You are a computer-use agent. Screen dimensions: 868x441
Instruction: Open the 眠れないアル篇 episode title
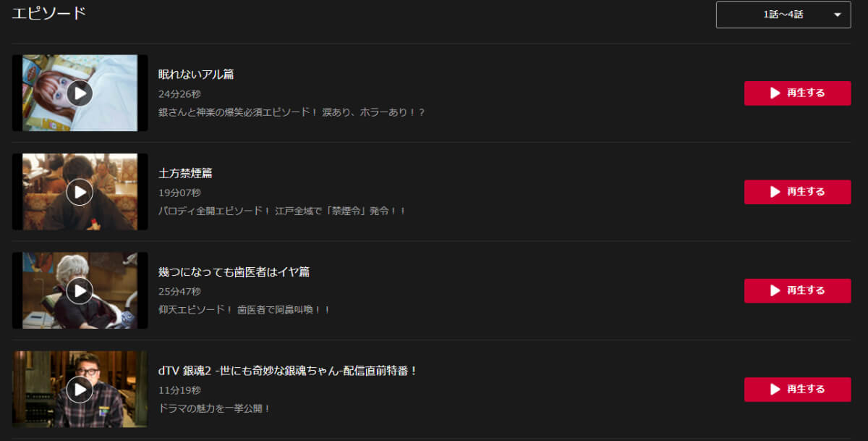196,74
